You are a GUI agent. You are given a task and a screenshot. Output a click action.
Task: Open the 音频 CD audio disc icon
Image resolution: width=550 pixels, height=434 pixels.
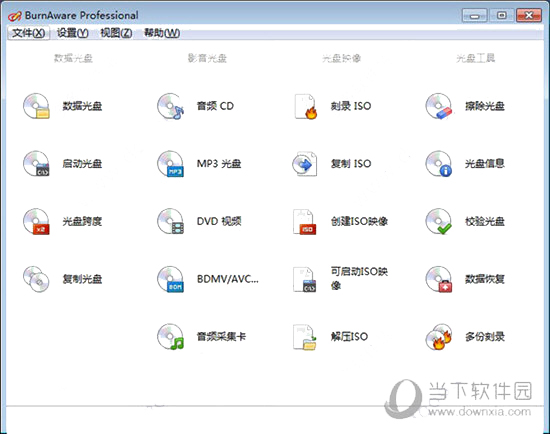point(170,106)
